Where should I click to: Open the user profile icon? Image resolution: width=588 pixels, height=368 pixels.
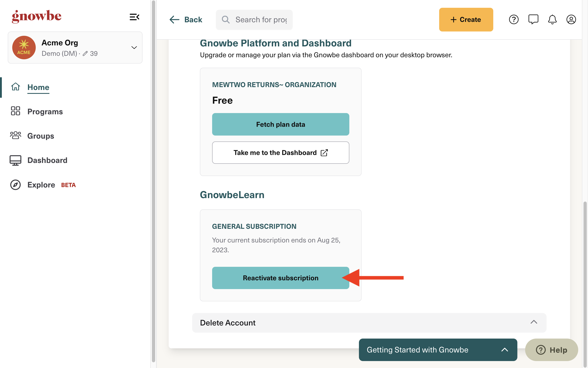click(x=571, y=19)
